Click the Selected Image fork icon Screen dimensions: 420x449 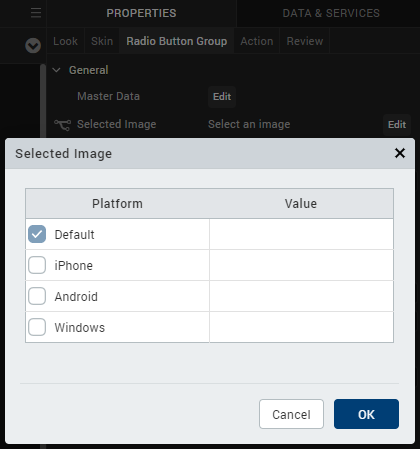coord(62,125)
